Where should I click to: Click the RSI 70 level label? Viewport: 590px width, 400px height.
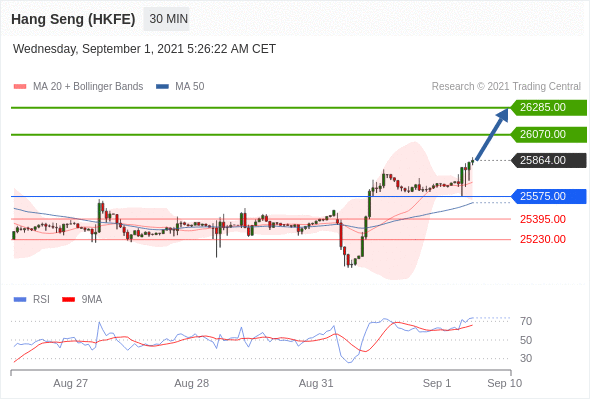[x=526, y=321]
